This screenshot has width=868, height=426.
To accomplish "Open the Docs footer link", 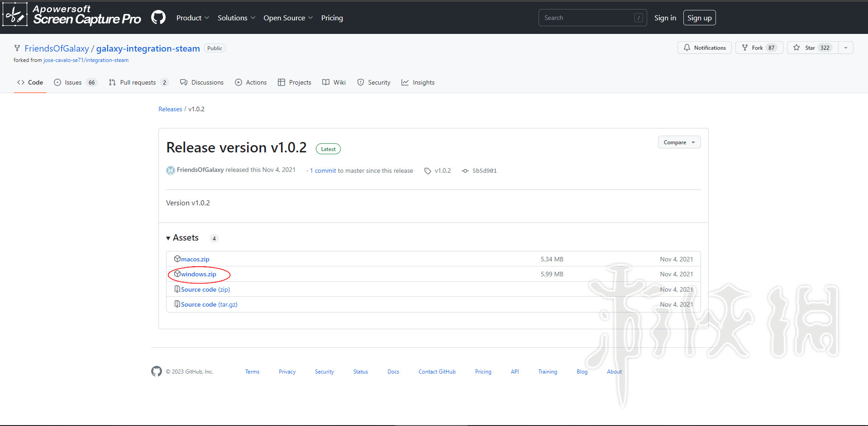I will click(x=393, y=372).
